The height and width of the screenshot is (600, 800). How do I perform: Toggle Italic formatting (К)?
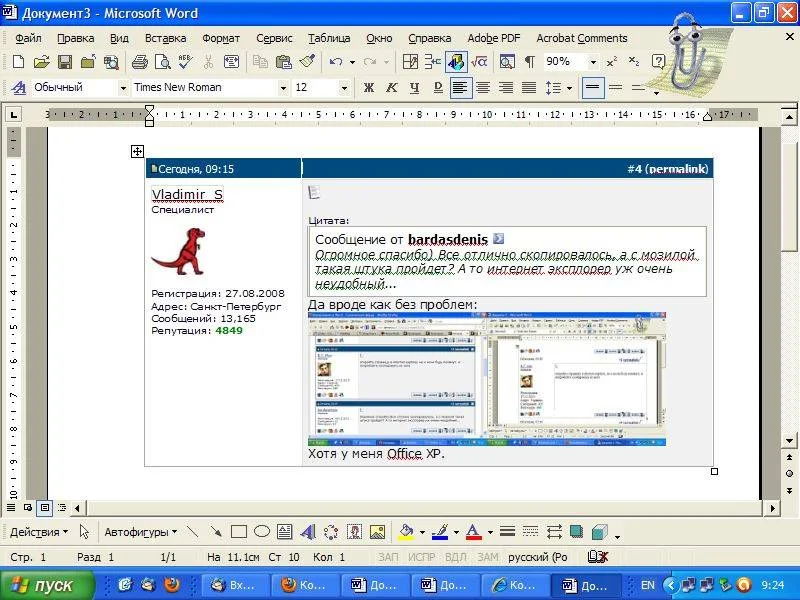[x=391, y=88]
